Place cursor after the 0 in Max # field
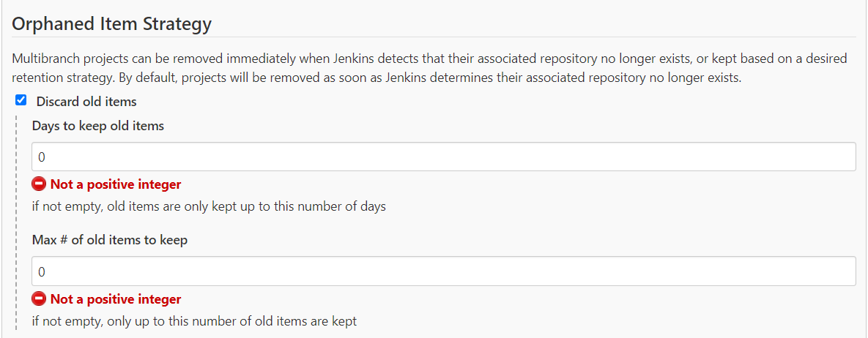 click(x=47, y=271)
